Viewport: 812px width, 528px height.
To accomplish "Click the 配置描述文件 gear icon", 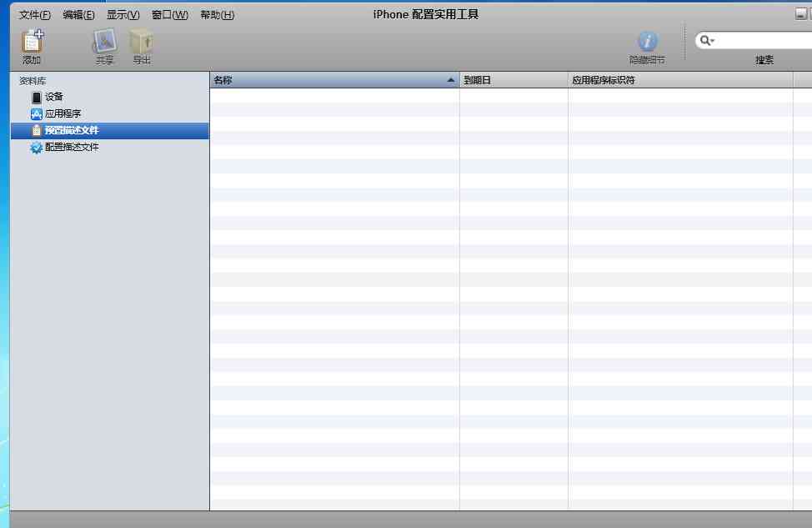I will [36, 148].
